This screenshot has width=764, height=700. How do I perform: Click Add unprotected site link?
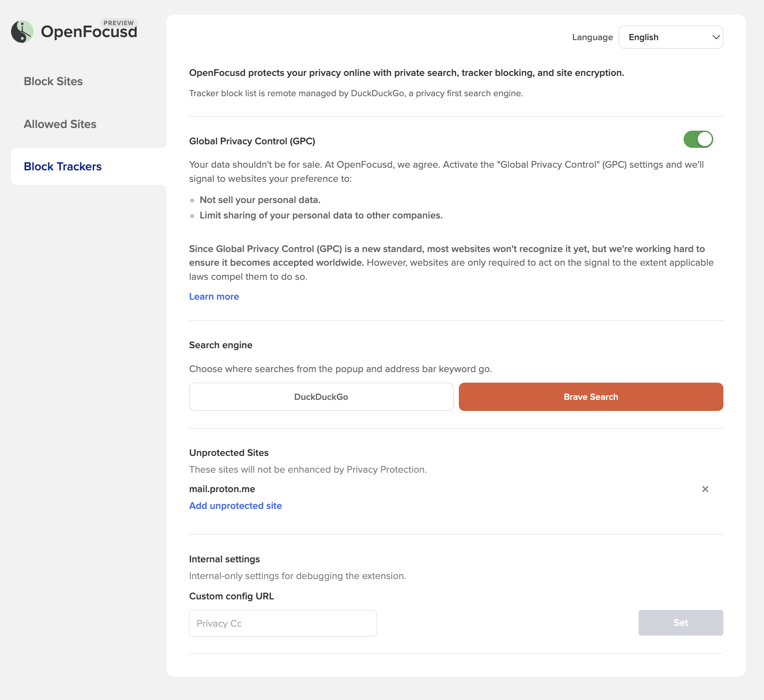(x=235, y=506)
